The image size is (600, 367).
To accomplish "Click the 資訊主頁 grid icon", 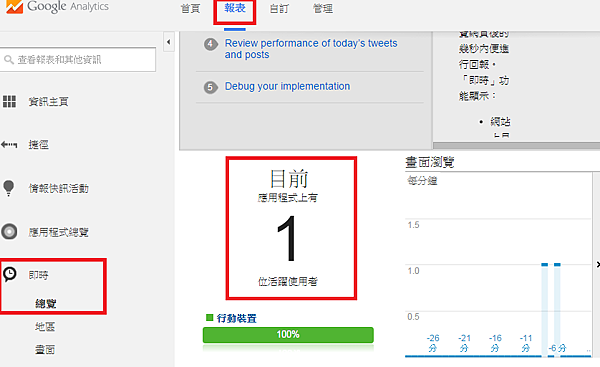I will (x=9, y=101).
